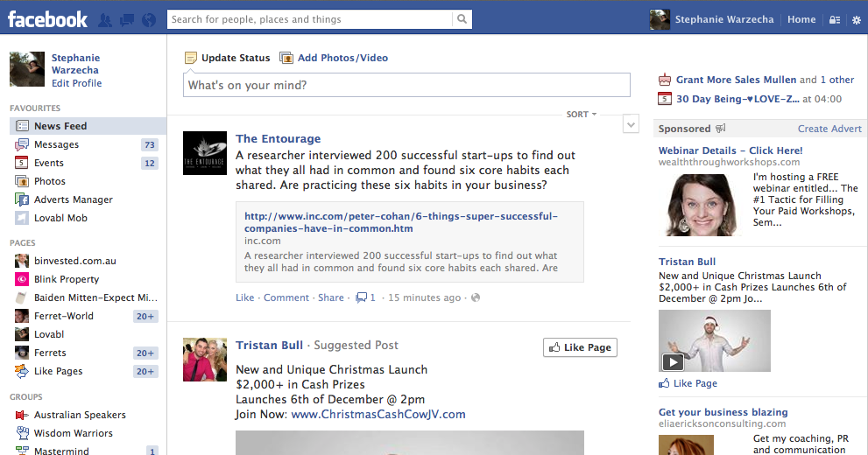Screen dimensions: 868x455
Task: Click the News Feed sidebar icon
Action: 22,126
